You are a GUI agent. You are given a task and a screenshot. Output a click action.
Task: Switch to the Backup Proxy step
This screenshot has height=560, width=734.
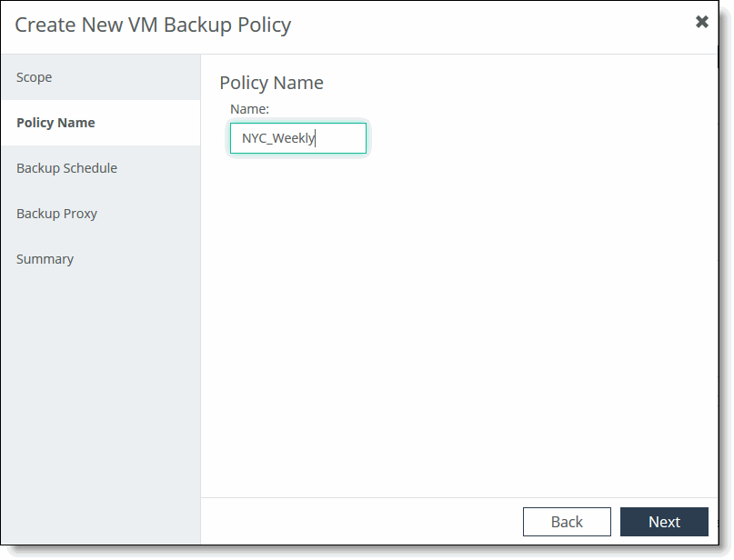click(x=56, y=214)
